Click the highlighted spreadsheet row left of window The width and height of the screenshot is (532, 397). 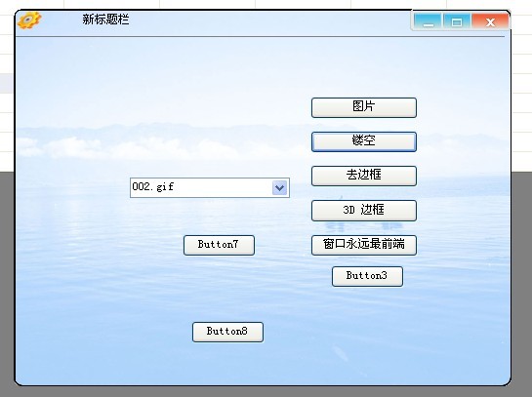(7, 84)
